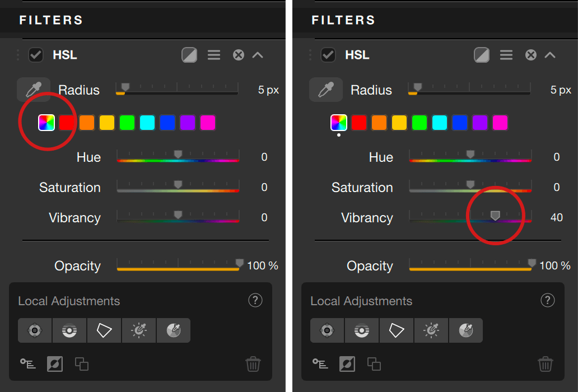Toggle the HSL filter checkbox in right panel
Image resolution: width=578 pixels, height=392 pixels.
pyautogui.click(x=328, y=55)
